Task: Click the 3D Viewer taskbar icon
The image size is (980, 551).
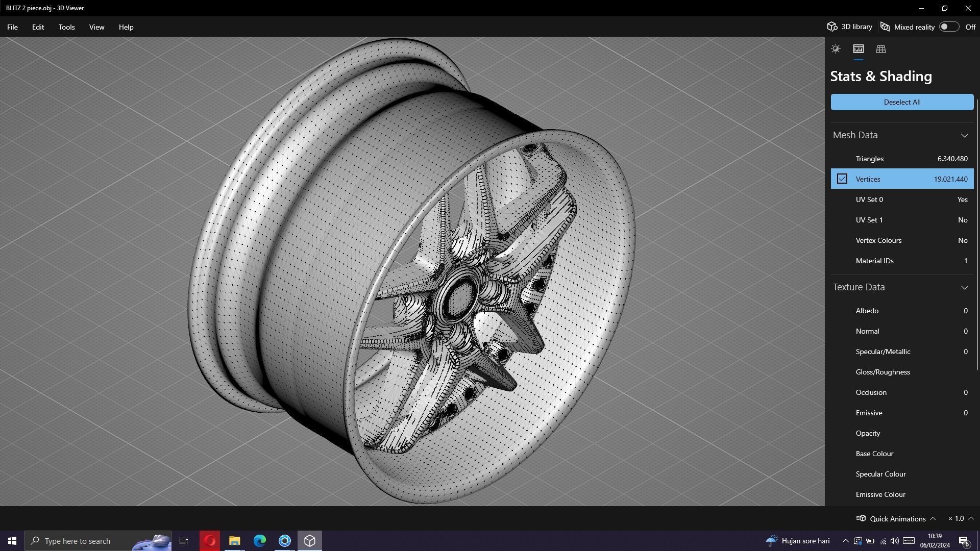Action: pyautogui.click(x=310, y=541)
